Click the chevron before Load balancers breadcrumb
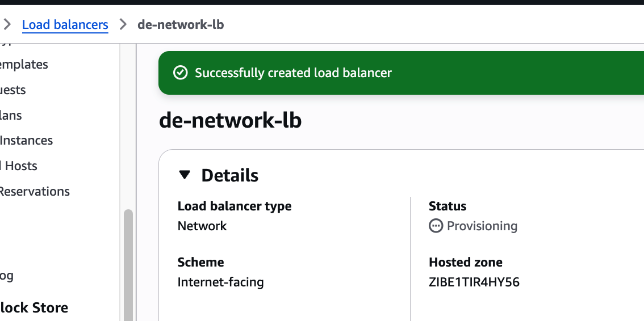Viewport: 644px width, 321px height. [7, 24]
